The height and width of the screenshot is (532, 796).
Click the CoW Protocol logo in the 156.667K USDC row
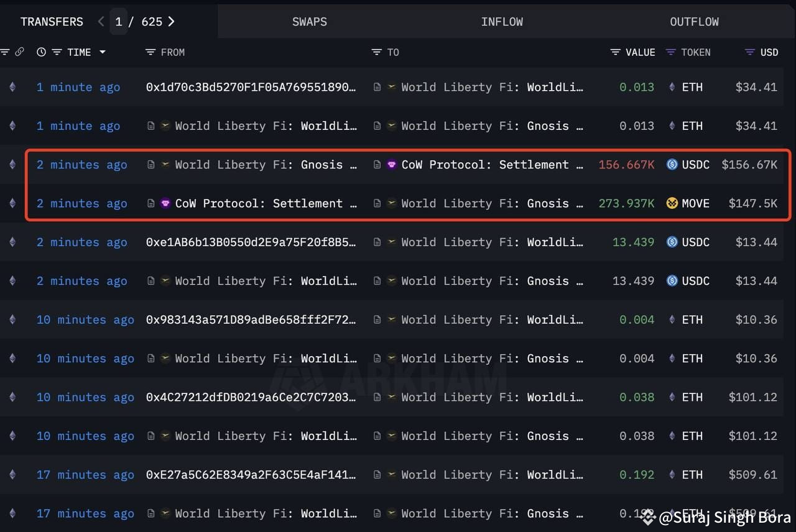392,165
